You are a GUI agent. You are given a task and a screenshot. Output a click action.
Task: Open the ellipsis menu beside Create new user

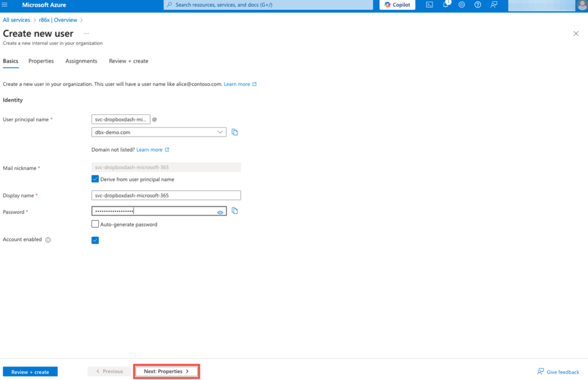(x=86, y=34)
